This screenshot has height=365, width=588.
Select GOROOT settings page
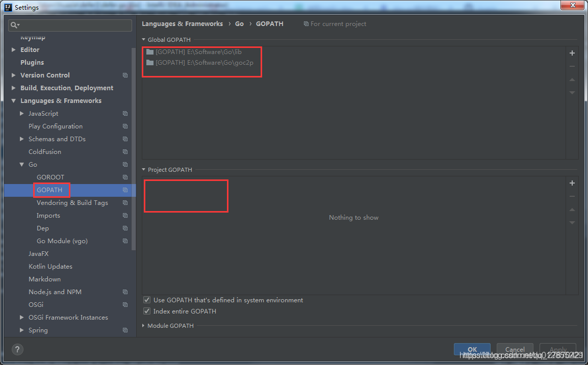coord(50,177)
